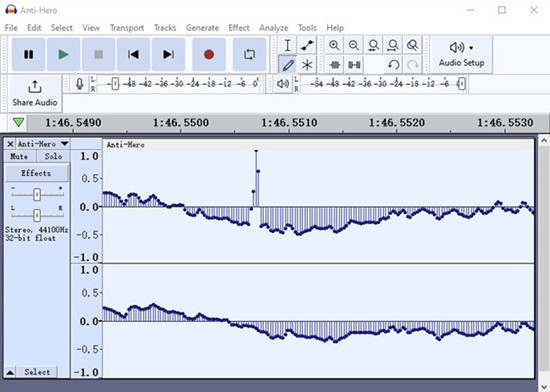Fit project to width icon
This screenshot has width=550, height=392.
click(x=393, y=45)
